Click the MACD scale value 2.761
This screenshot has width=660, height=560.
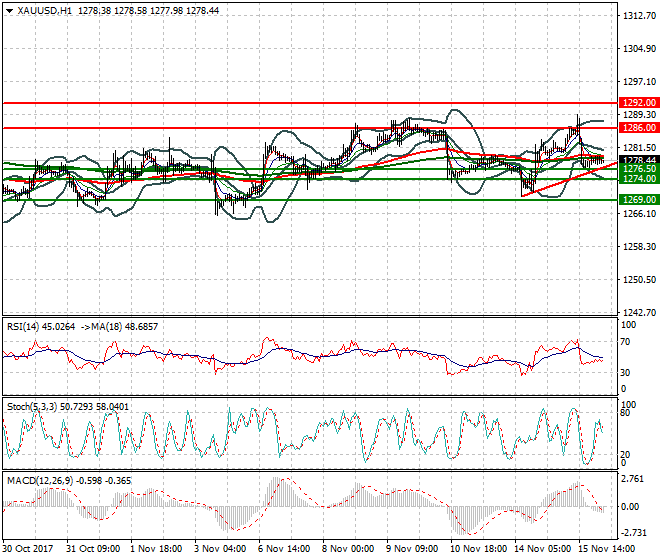pyautogui.click(x=633, y=479)
